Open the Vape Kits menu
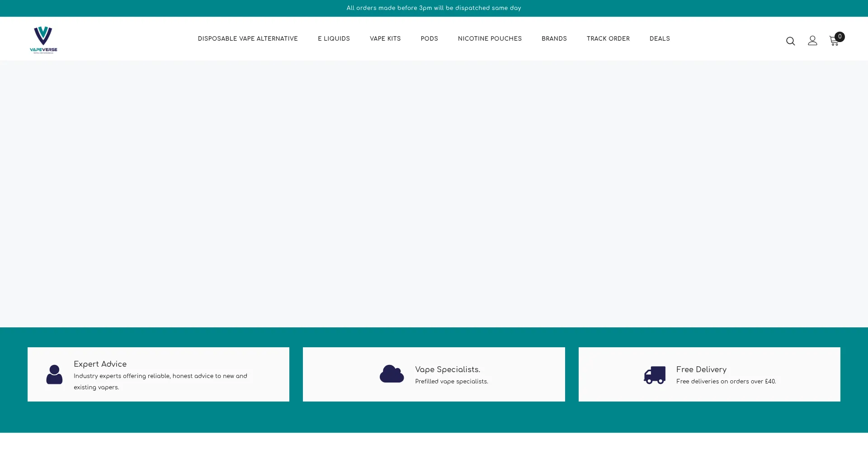Screen dimensions: 868x449 click(x=385, y=39)
